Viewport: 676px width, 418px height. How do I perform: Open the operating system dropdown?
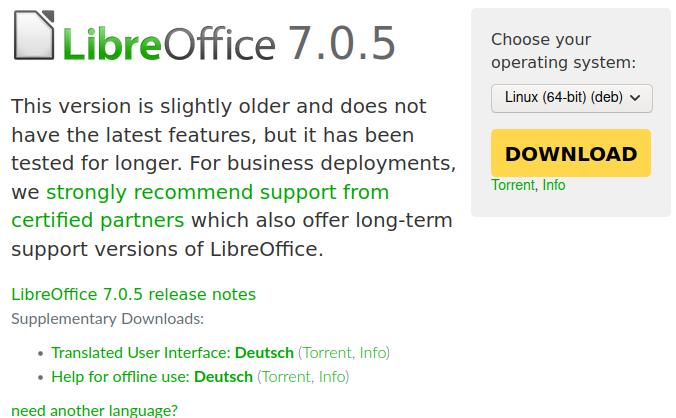(571, 98)
